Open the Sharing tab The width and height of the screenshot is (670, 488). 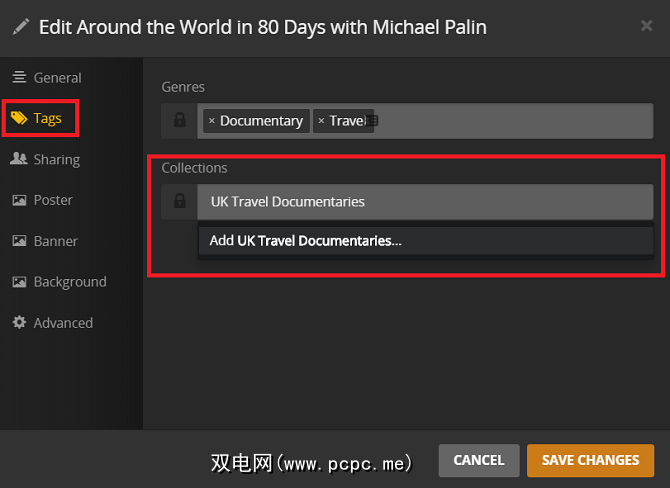[56, 159]
